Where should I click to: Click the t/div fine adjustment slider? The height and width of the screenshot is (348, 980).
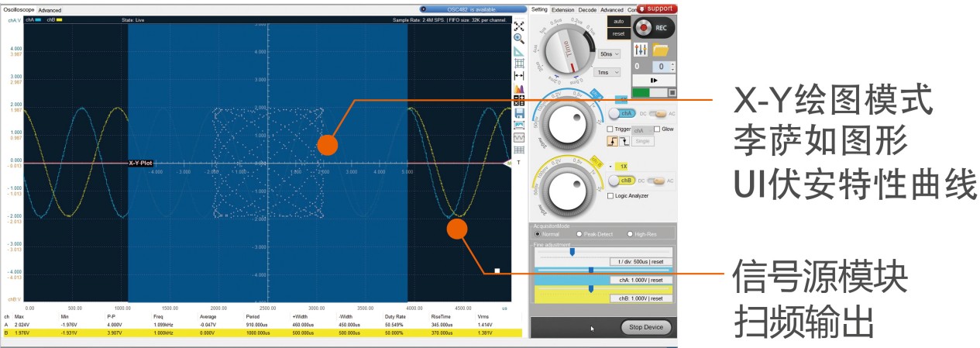click(603, 253)
